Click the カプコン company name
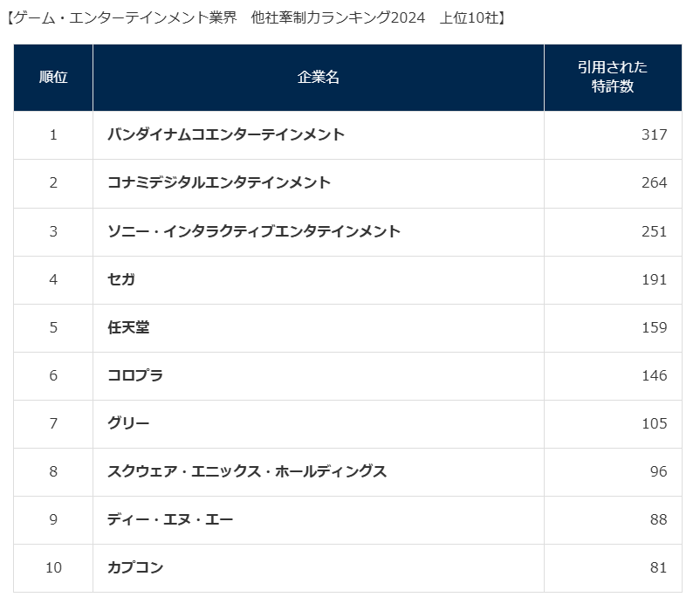 coord(134,567)
